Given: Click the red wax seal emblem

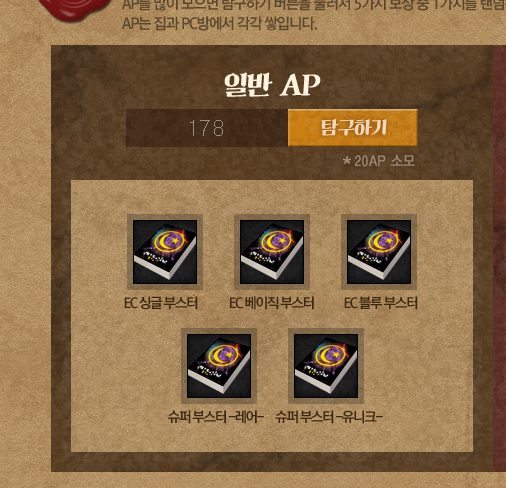Looking at the screenshot, I should (77, 10).
